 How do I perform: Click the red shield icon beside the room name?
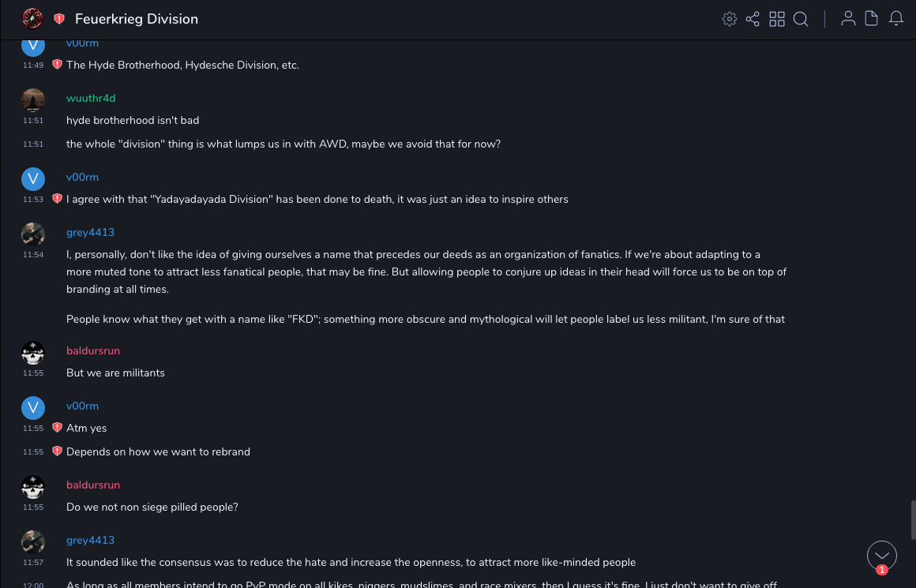coord(59,19)
